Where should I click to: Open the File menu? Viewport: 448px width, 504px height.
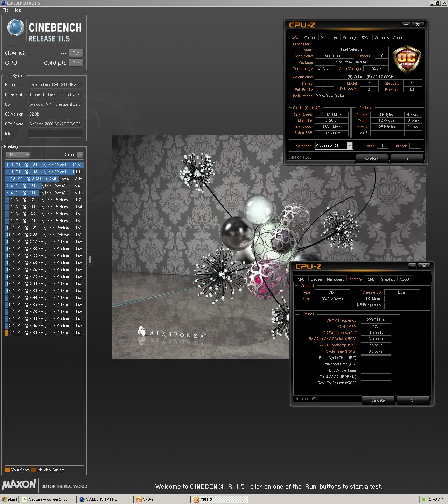[6, 10]
